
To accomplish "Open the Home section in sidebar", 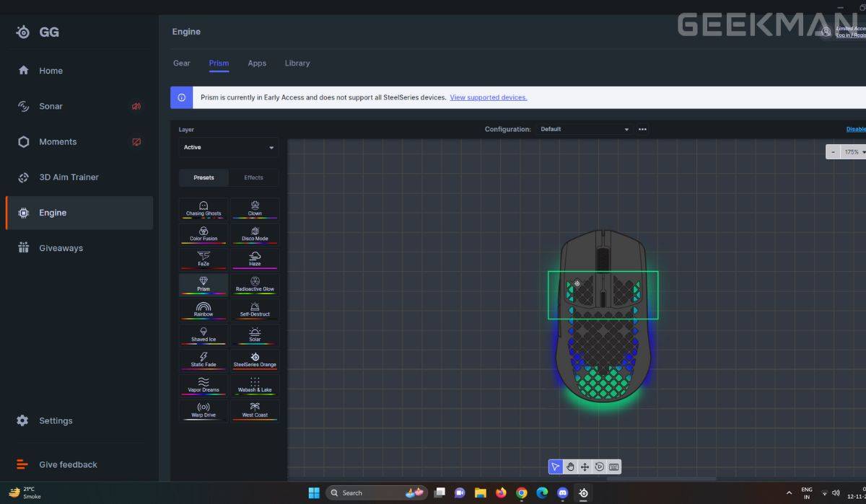I will tap(79, 71).
